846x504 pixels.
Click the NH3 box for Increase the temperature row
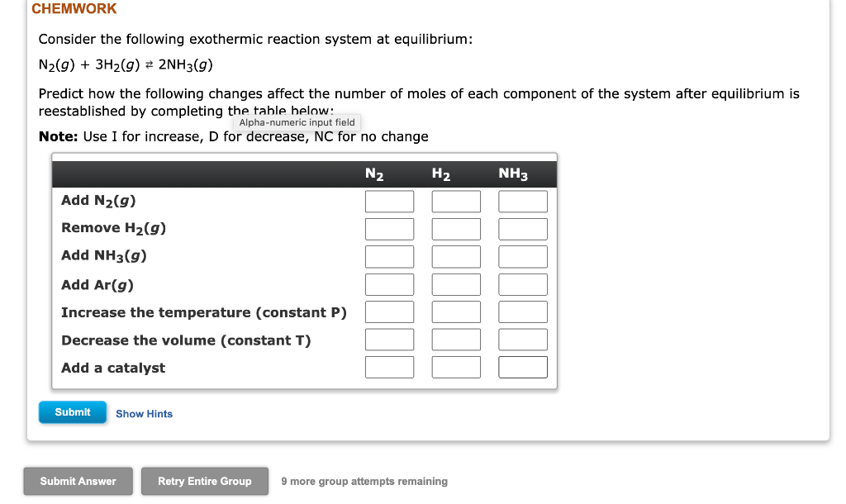pos(522,311)
